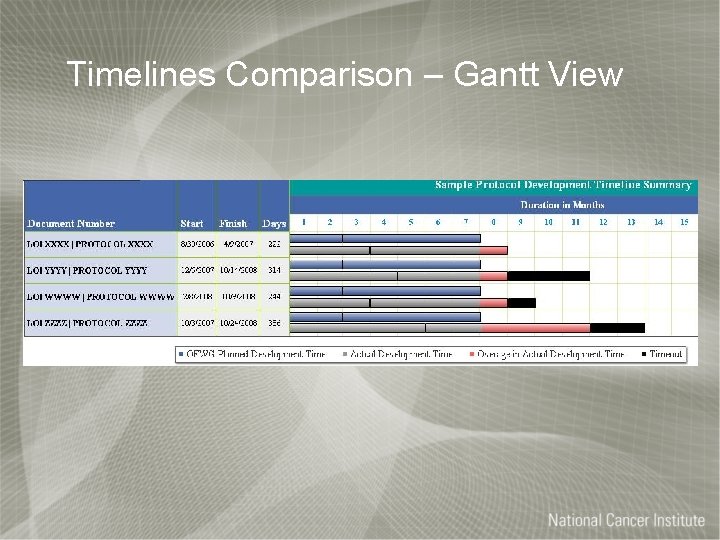Click the red overage segment for PROTOCOL YYYY
720x540 pixels.
pyautogui.click(x=494, y=276)
